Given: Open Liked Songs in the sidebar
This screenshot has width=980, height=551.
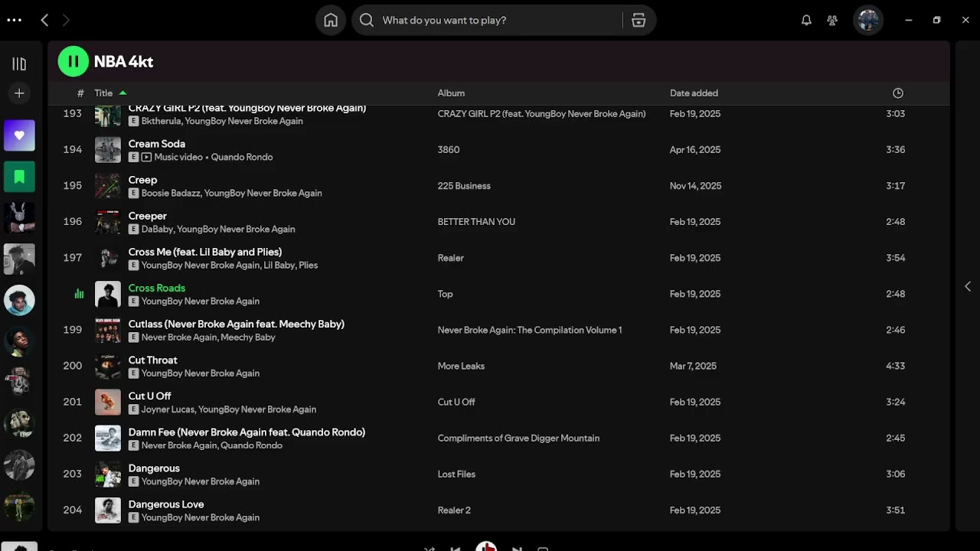Looking at the screenshot, I should 19,135.
